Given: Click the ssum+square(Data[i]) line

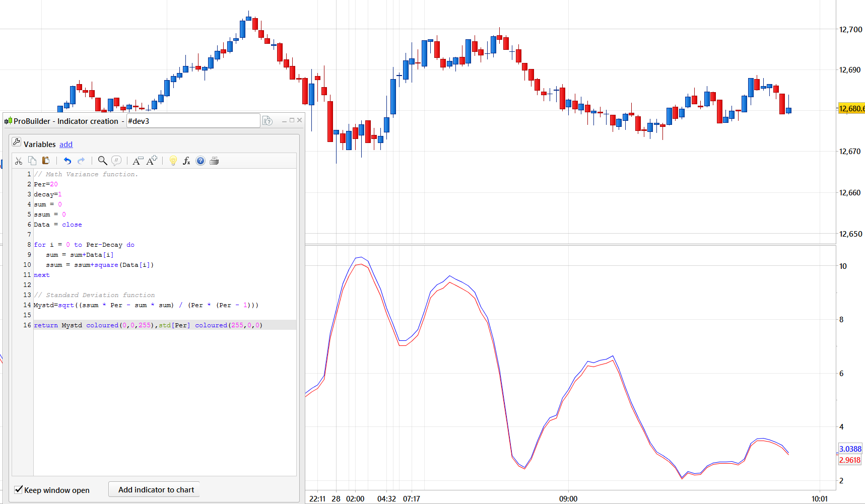Looking at the screenshot, I should click(100, 265).
